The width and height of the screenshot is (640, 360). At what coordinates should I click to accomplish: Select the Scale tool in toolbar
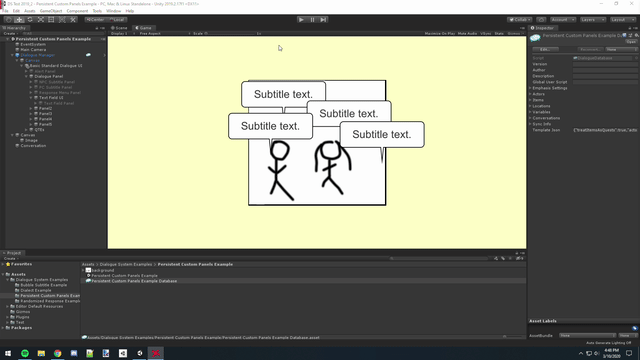[x=40, y=20]
